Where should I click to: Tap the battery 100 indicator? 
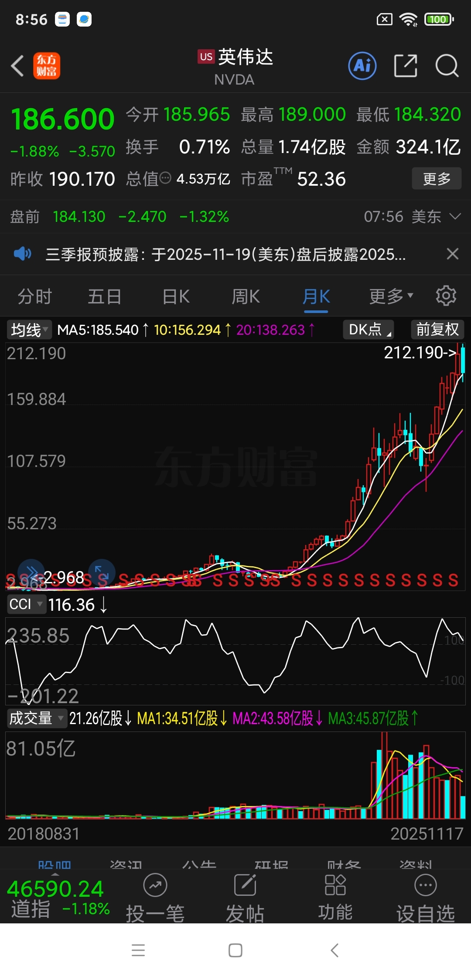439,19
